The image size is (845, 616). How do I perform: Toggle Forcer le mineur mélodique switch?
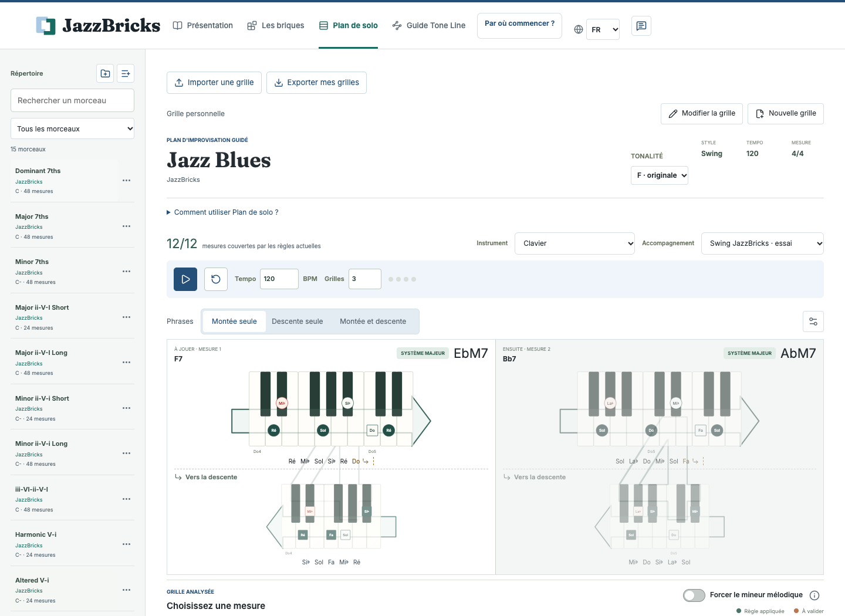coord(694,595)
